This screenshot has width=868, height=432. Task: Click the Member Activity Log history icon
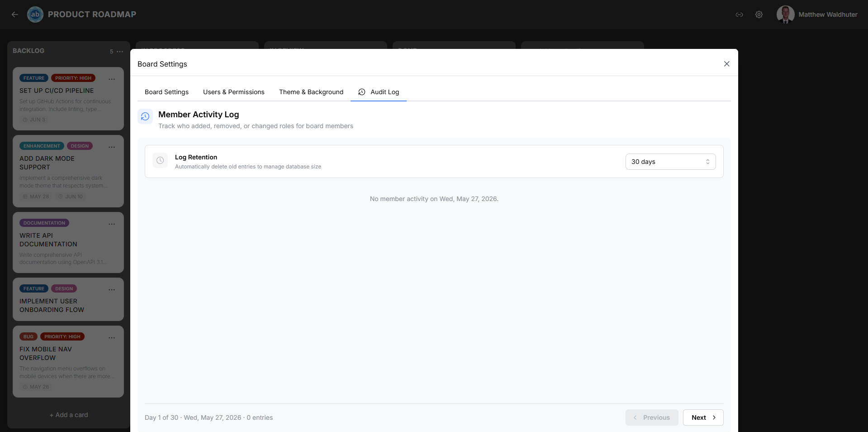[x=145, y=116]
